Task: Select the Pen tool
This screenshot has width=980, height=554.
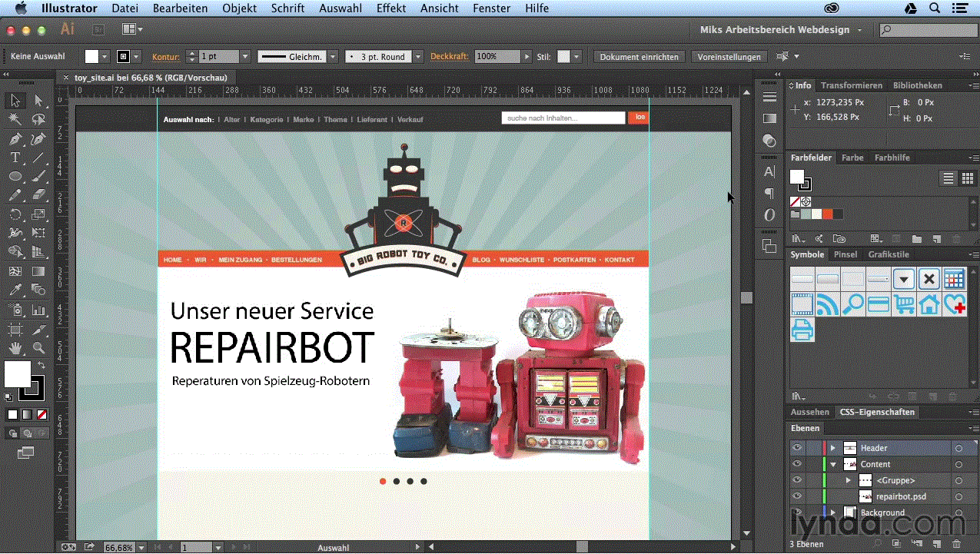Action: click(x=15, y=139)
